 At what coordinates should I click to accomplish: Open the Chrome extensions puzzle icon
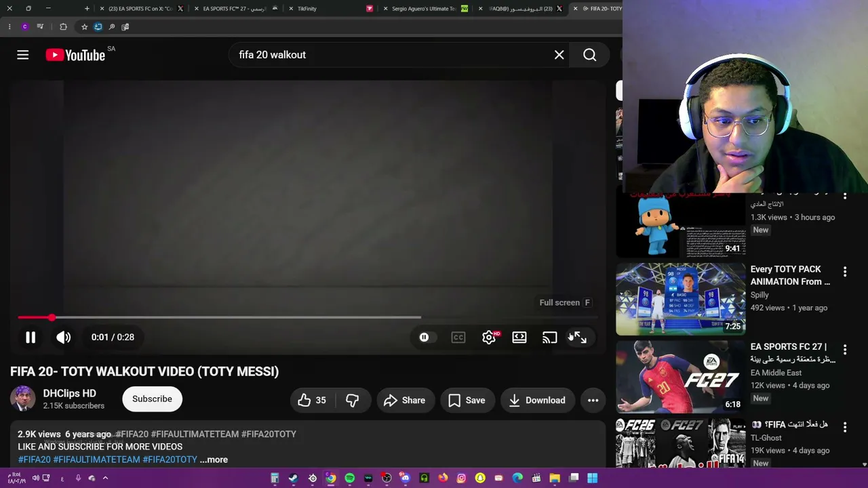point(63,26)
